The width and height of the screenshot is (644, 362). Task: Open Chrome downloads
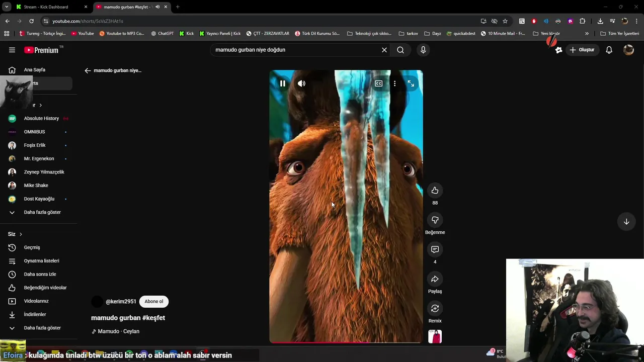pos(600,21)
